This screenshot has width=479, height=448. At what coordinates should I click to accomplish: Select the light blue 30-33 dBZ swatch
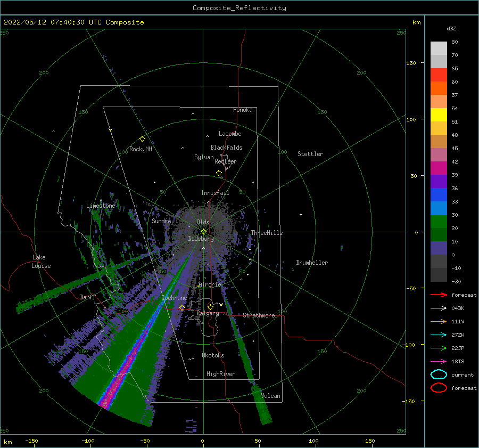439,208
